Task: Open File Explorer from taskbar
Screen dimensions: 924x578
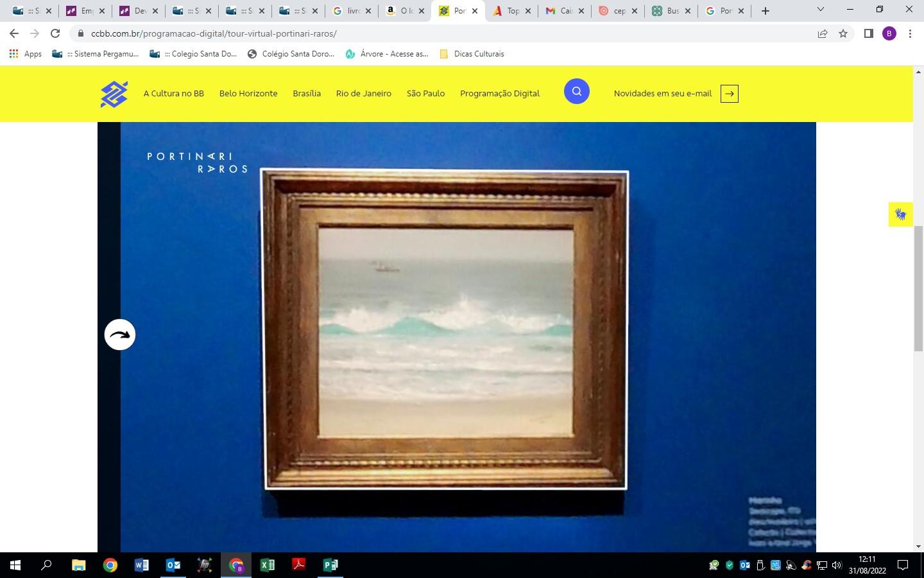Action: click(78, 565)
